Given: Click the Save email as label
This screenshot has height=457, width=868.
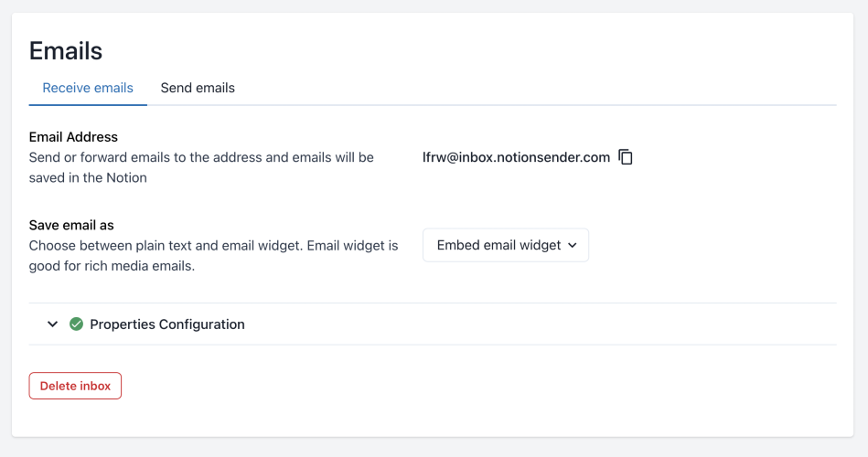Looking at the screenshot, I should click(71, 225).
